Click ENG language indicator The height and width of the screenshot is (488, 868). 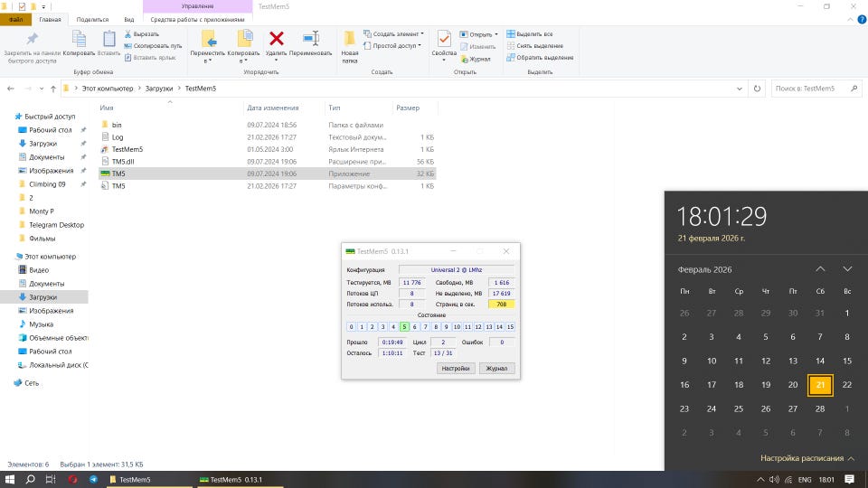tap(805, 480)
